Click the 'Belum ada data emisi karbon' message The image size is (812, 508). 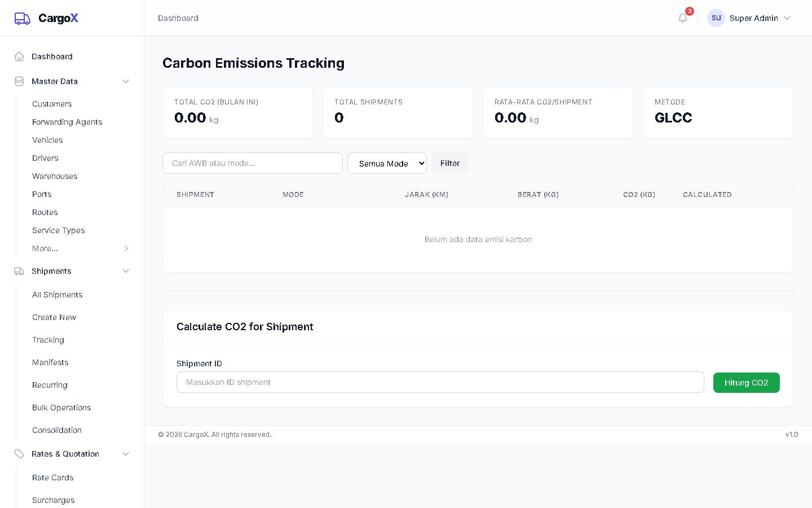[x=478, y=239]
